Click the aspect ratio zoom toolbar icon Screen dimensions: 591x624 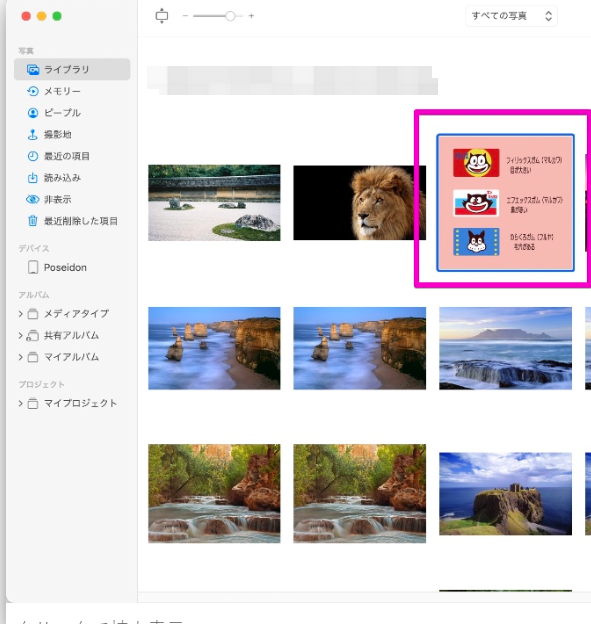pyautogui.click(x=162, y=16)
